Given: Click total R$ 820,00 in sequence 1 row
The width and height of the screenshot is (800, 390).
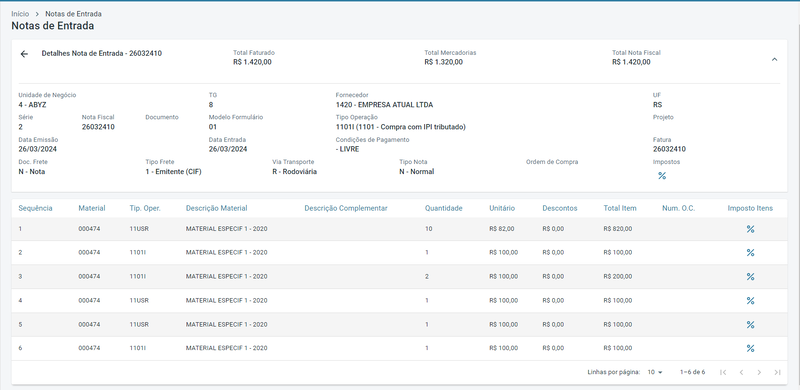Looking at the screenshot, I should (617, 229).
